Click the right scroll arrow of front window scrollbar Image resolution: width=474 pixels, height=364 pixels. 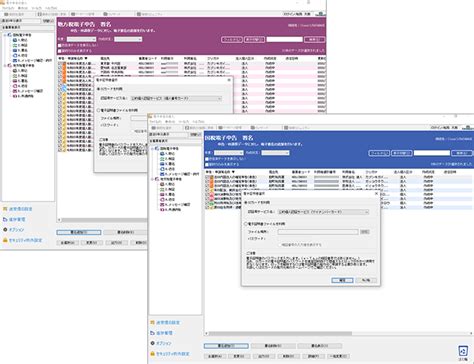pos(471,333)
